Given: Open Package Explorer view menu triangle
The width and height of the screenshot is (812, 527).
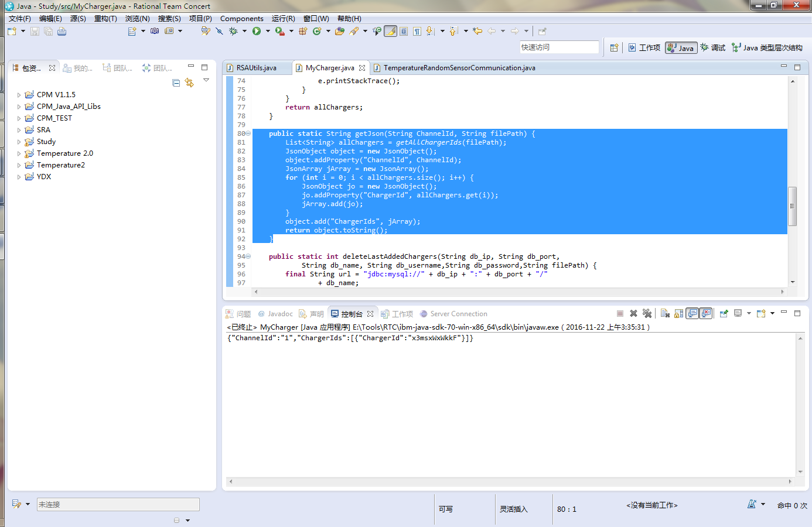Looking at the screenshot, I should (206, 80).
